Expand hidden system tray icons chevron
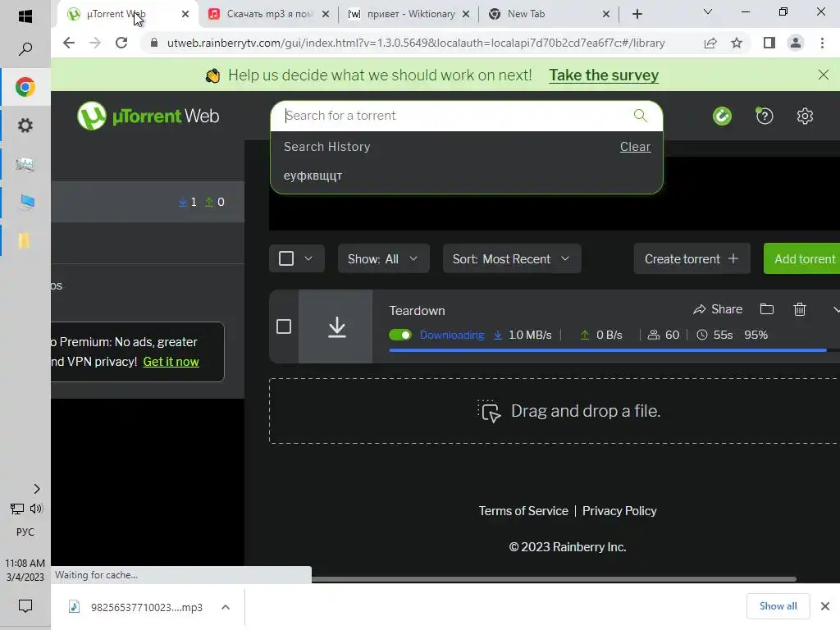 (36, 489)
